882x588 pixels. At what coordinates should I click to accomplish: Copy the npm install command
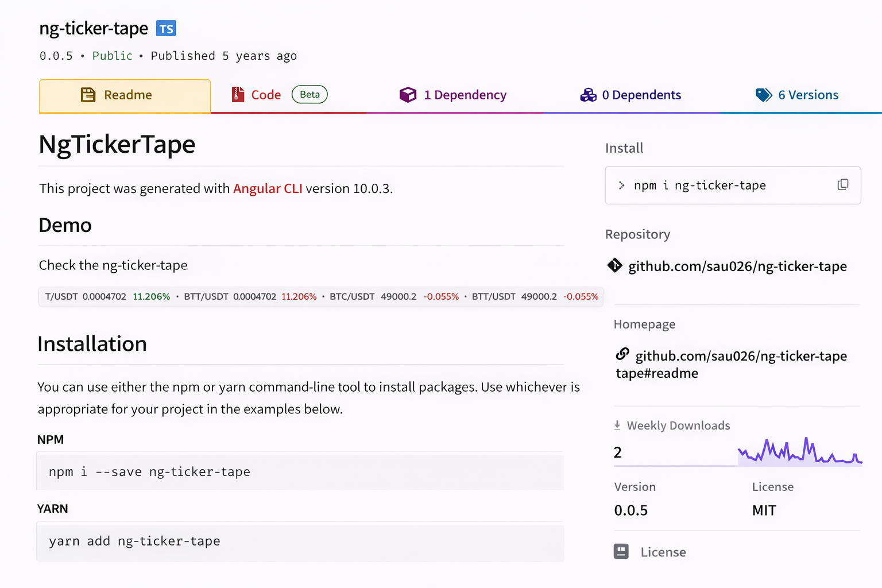tap(842, 185)
